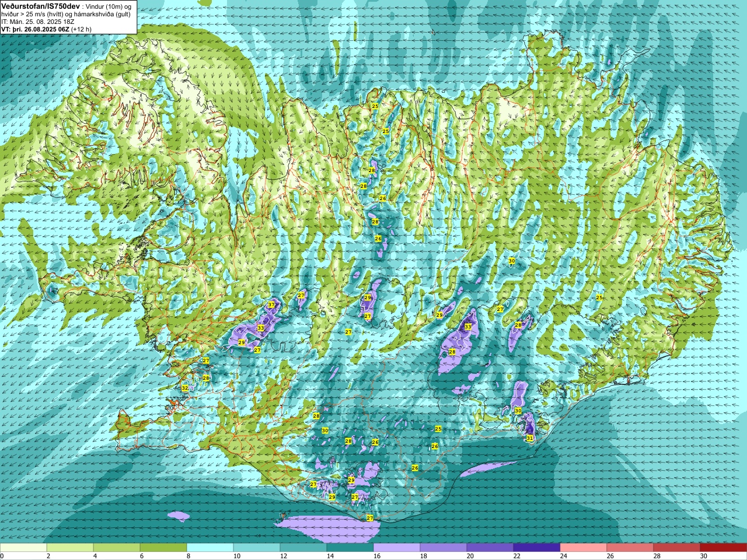Click the scale tick label 20
The width and height of the screenshot is (747, 560).
point(470,556)
